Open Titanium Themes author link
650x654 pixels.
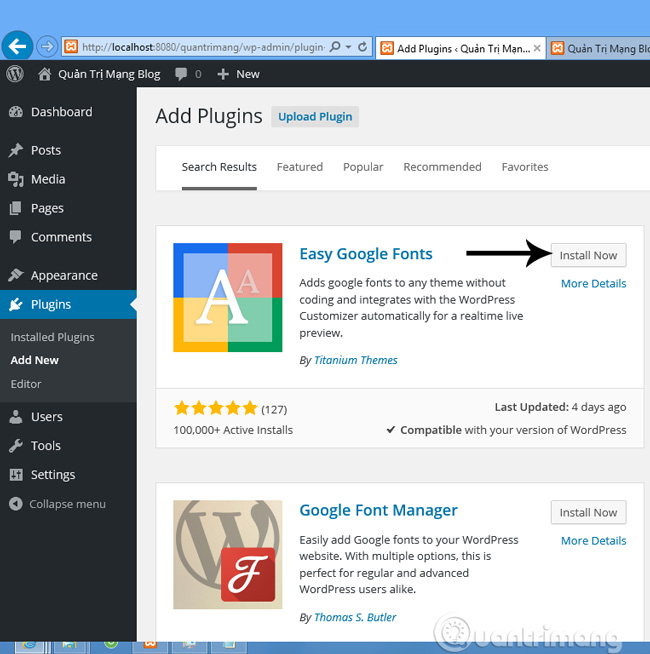coord(355,360)
